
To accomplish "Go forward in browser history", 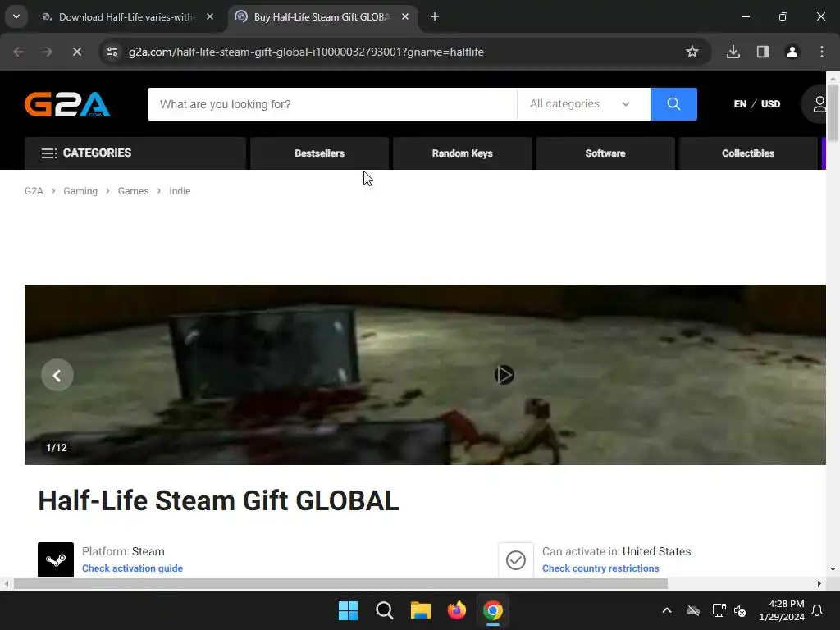I will 47,52.
